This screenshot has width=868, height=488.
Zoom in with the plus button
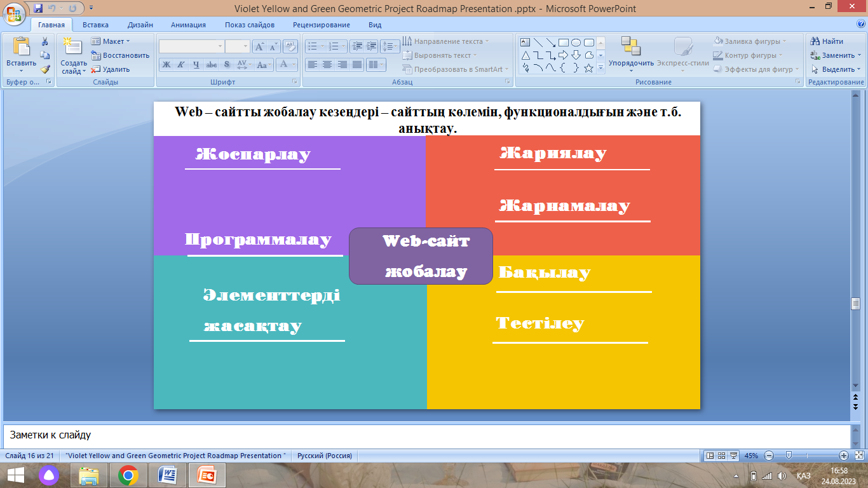pyautogui.click(x=844, y=456)
